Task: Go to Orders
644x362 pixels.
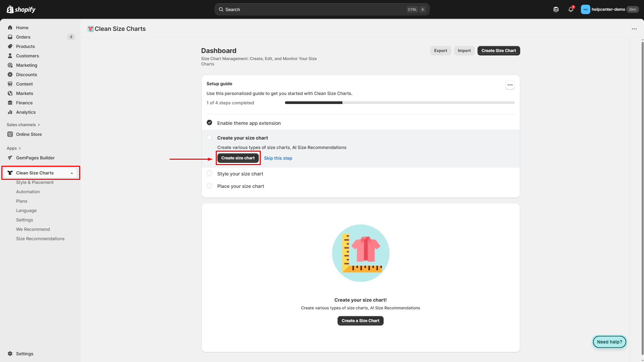Action: tap(23, 37)
